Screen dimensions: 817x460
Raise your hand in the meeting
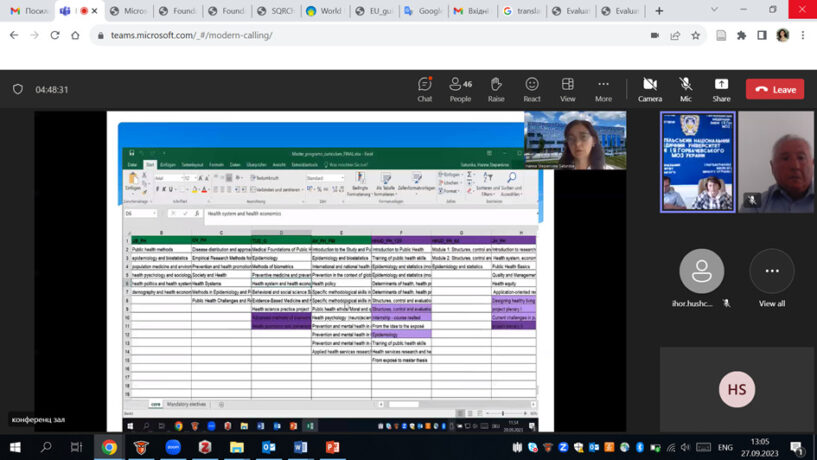[x=496, y=89]
